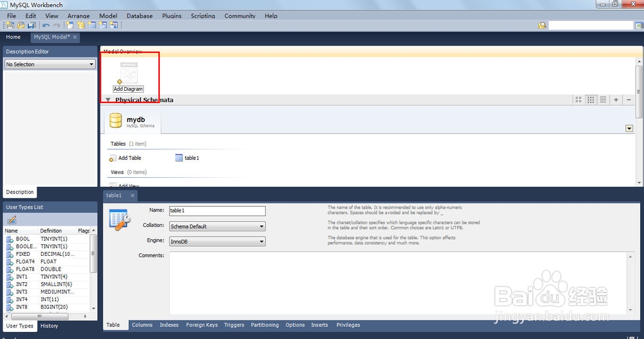Select the INT3 user type row
The height and width of the screenshot is (339, 644).
pos(46,292)
